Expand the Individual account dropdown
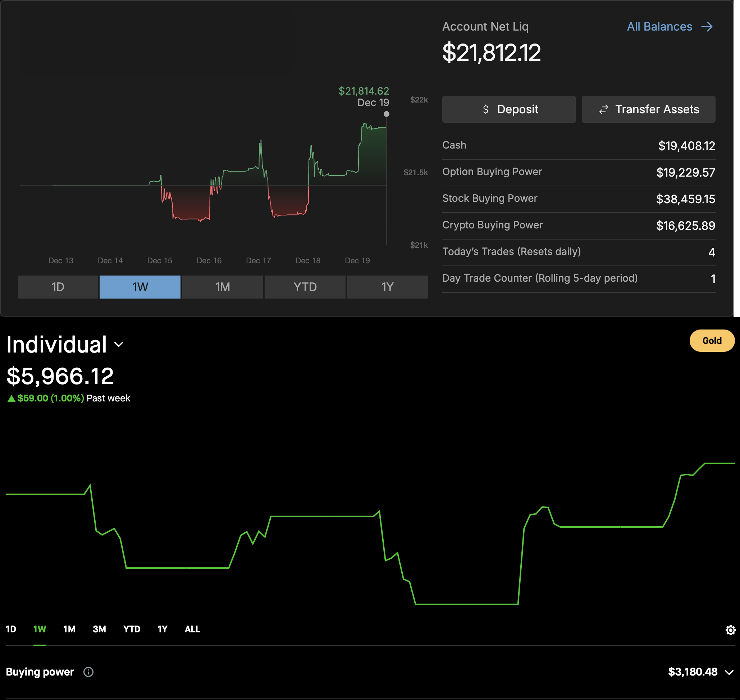This screenshot has height=700, width=740. click(119, 344)
